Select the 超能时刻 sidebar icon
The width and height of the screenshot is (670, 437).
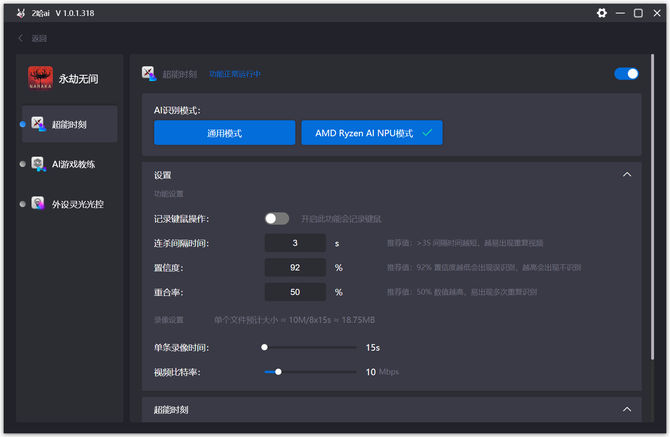[38, 124]
